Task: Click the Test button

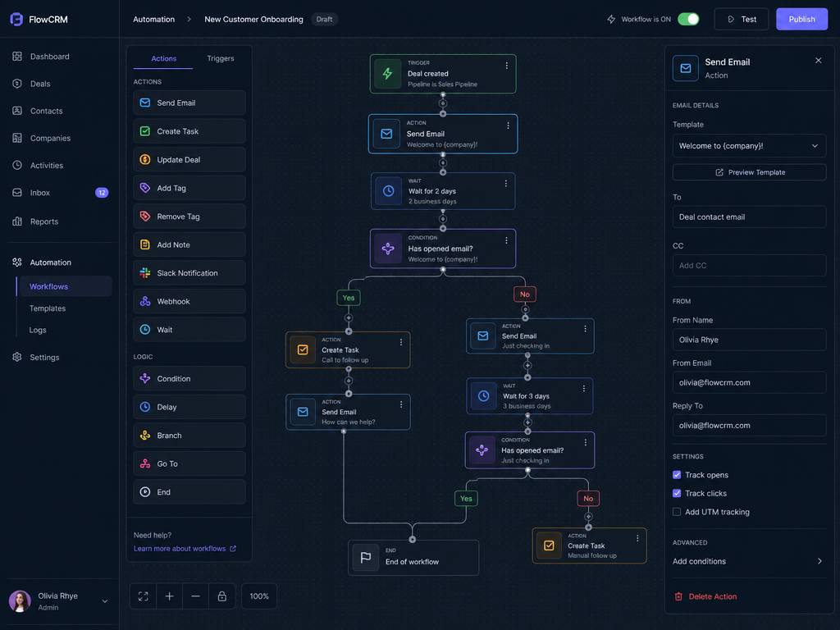Action: point(742,20)
